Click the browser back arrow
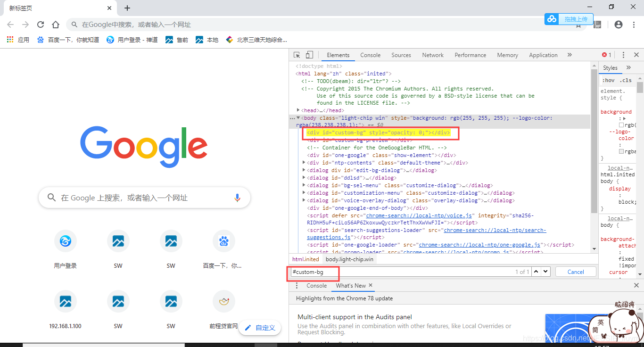Image resolution: width=644 pixels, height=347 pixels. pyautogui.click(x=10, y=25)
